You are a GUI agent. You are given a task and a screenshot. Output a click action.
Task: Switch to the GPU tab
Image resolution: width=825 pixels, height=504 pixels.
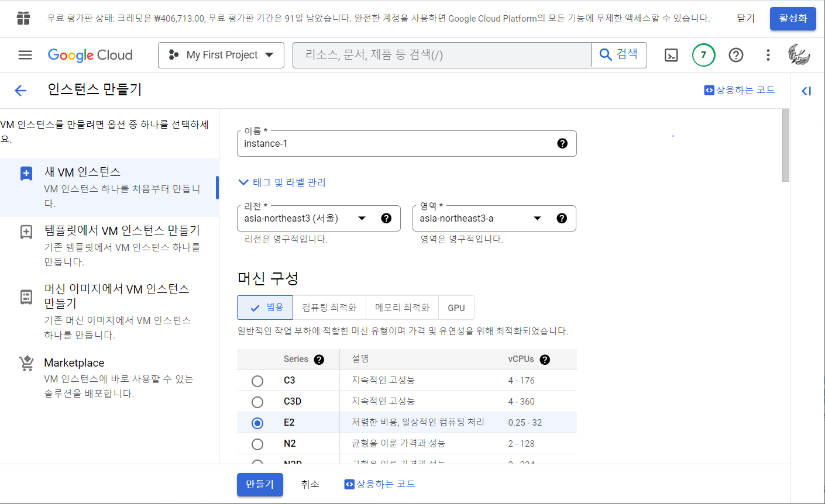click(456, 308)
